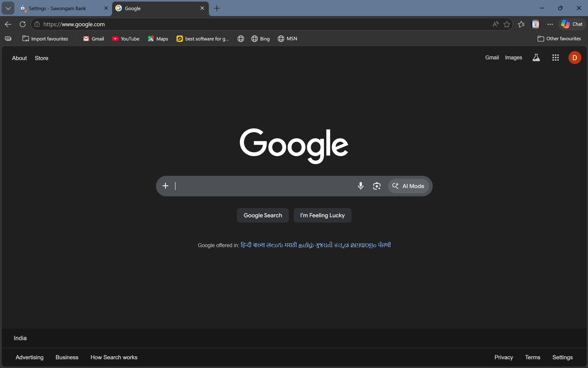Click the browser extension icon in toolbar
This screenshot has height=368, width=588.
point(535,24)
